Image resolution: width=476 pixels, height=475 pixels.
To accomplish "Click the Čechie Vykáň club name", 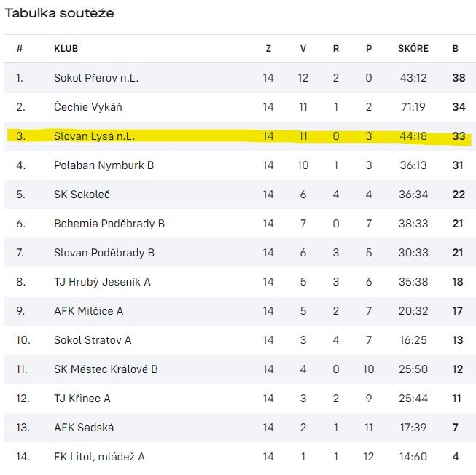I will pos(88,107).
